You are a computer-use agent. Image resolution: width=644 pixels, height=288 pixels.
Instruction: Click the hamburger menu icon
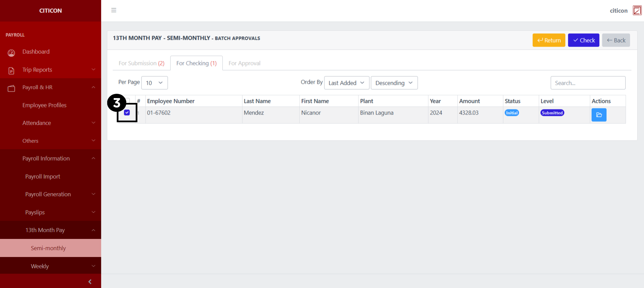(x=114, y=10)
